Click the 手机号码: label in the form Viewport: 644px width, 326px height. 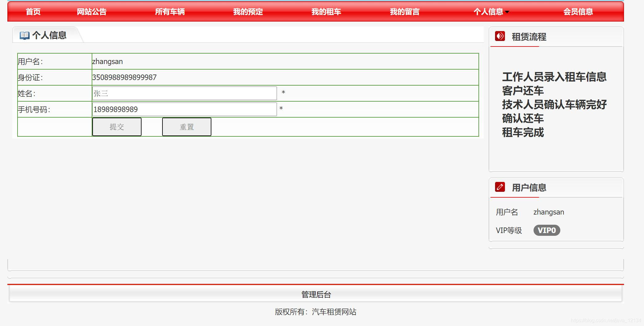[34, 110]
